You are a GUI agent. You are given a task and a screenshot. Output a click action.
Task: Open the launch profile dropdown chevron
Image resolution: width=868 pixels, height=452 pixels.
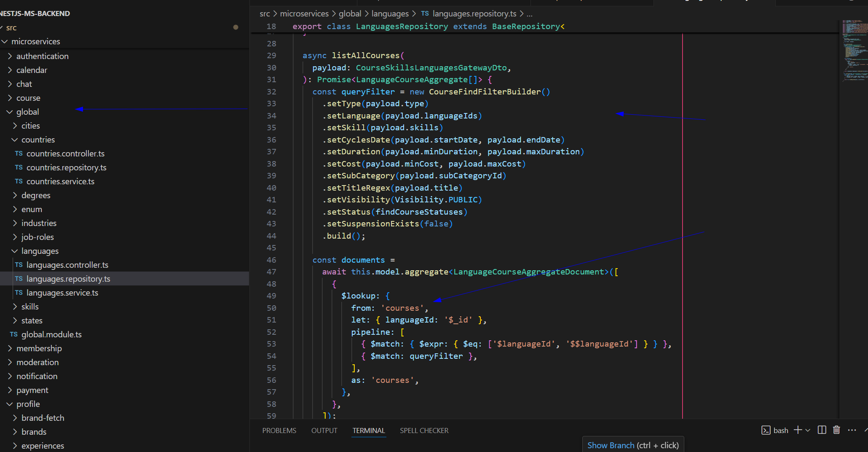(808, 430)
